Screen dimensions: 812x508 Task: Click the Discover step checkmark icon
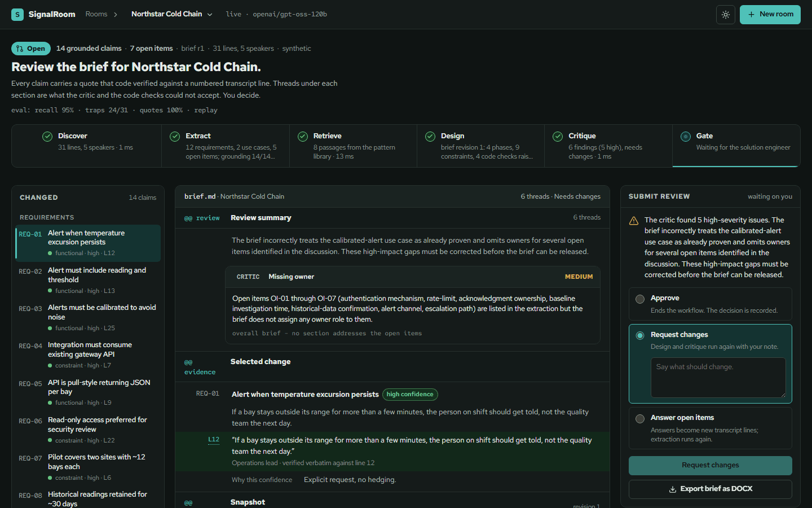[47, 136]
